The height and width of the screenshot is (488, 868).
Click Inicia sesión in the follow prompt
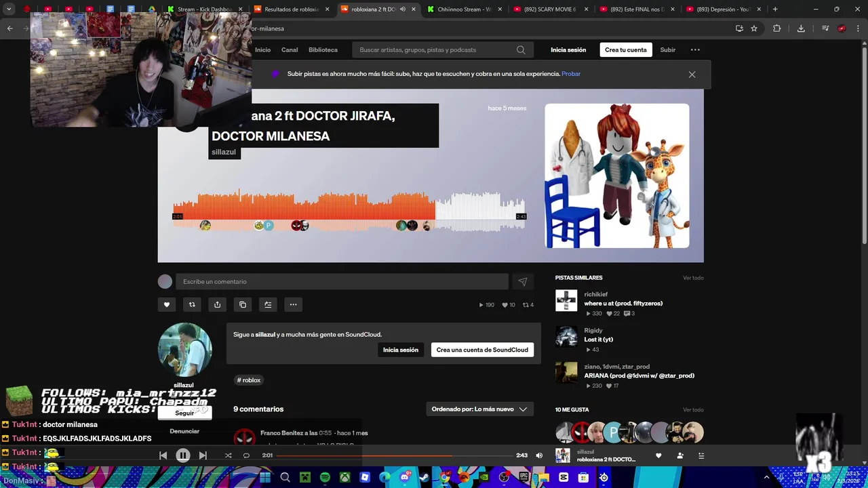(x=401, y=350)
